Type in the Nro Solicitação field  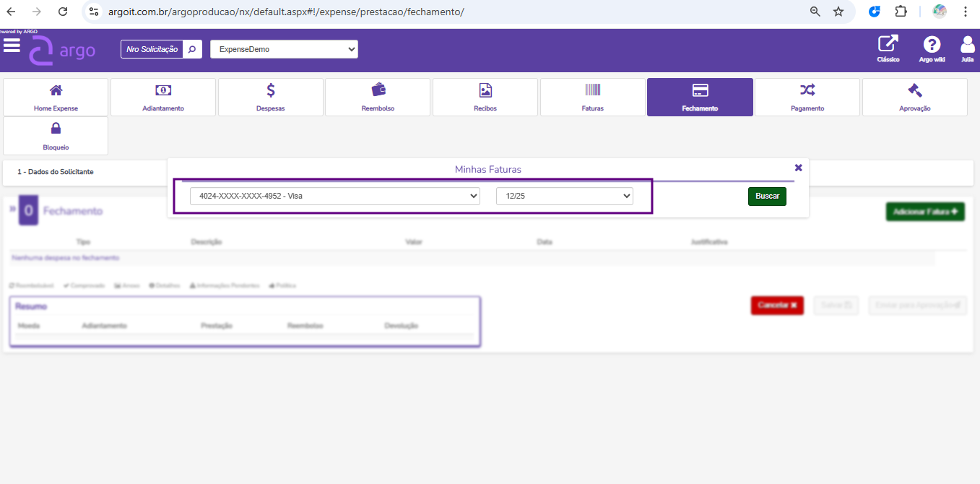[x=152, y=49]
